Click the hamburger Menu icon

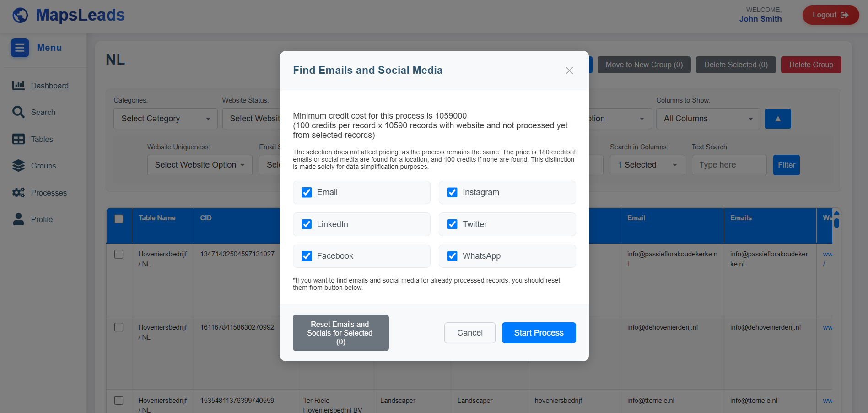pyautogui.click(x=20, y=48)
